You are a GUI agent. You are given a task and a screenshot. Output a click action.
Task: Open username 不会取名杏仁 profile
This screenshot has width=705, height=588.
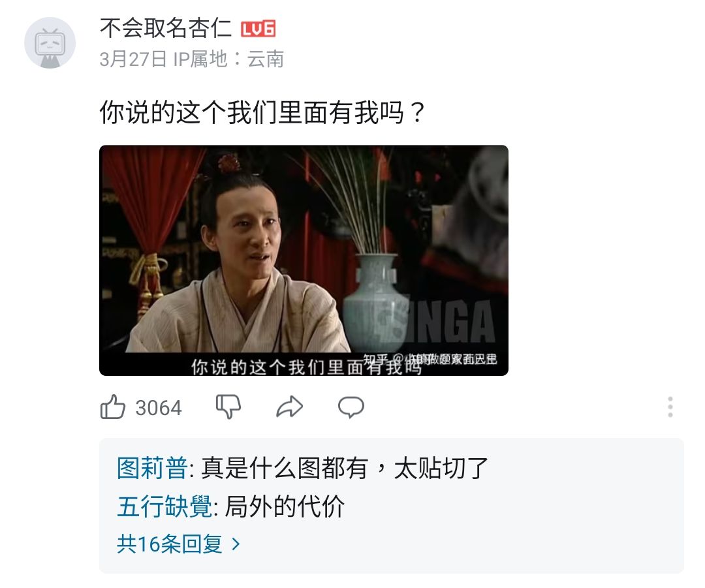coord(165,28)
